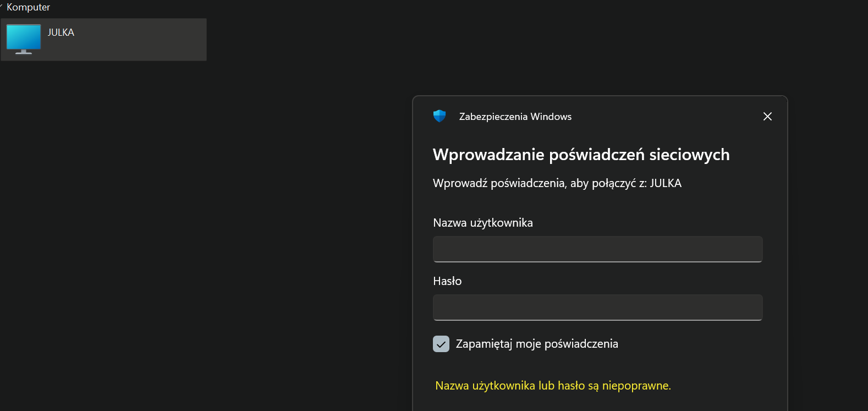Select the JULKA network computer label
868x411 pixels.
coord(61,32)
